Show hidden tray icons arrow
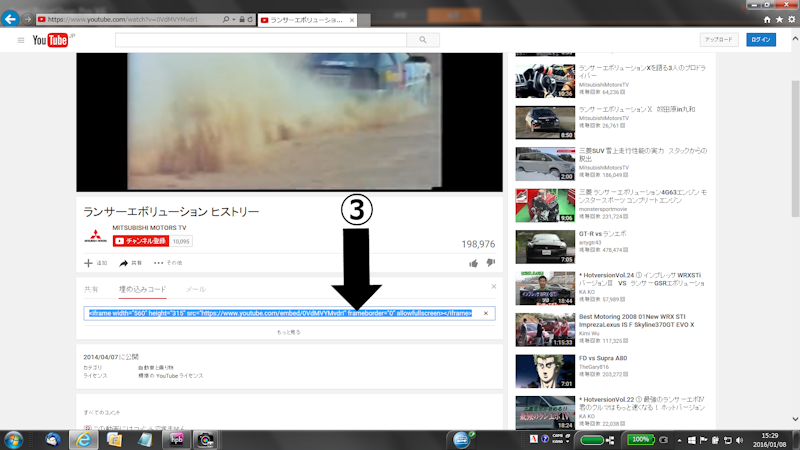Image resolution: width=800 pixels, height=450 pixels. [x=679, y=440]
